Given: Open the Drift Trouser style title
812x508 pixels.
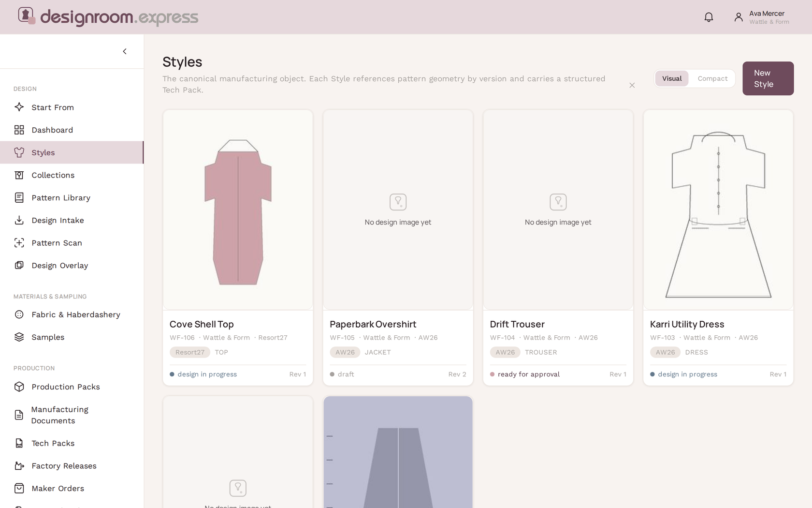Looking at the screenshot, I should click(x=517, y=324).
